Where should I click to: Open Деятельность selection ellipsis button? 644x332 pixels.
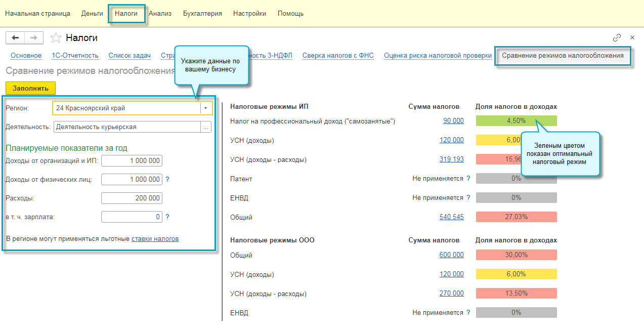pos(206,128)
